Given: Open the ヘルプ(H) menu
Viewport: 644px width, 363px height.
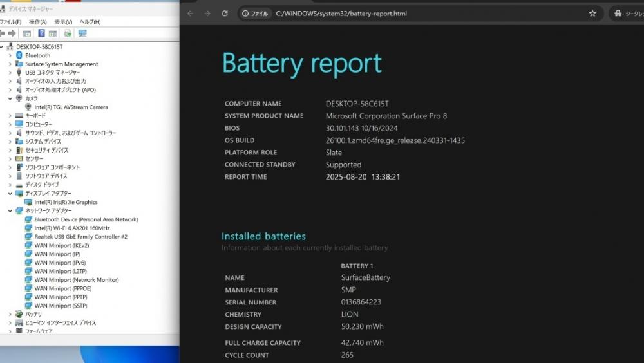Looking at the screenshot, I should pyautogui.click(x=90, y=22).
